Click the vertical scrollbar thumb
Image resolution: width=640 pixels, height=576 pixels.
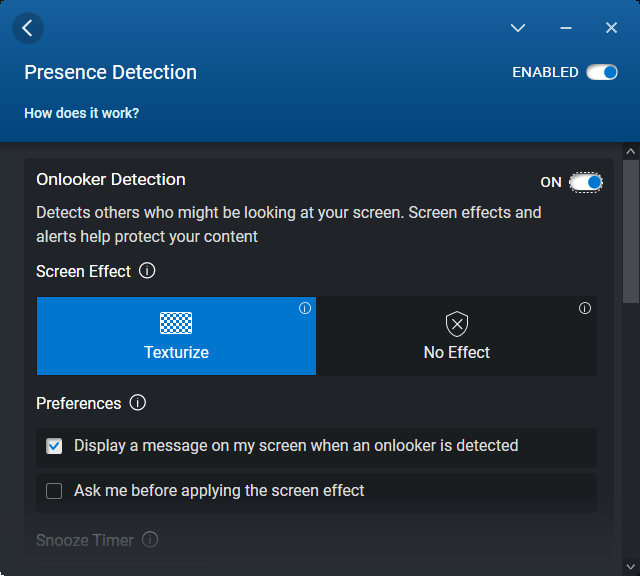pyautogui.click(x=631, y=230)
